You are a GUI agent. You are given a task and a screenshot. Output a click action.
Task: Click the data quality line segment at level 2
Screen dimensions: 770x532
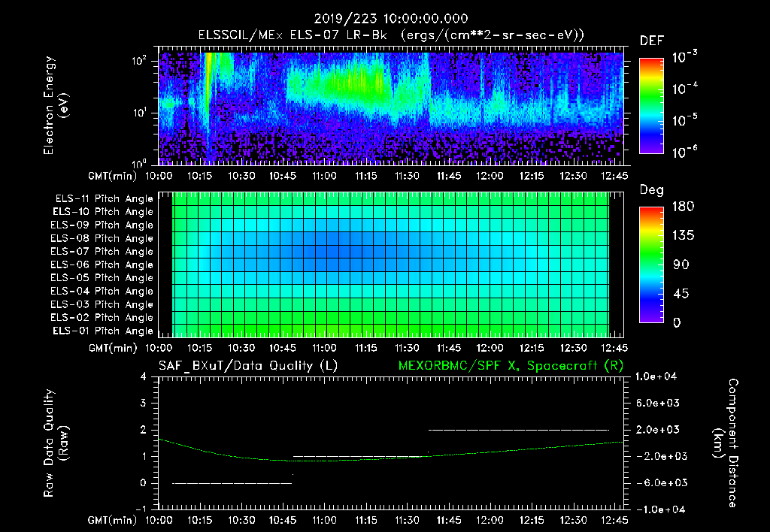[x=519, y=430]
